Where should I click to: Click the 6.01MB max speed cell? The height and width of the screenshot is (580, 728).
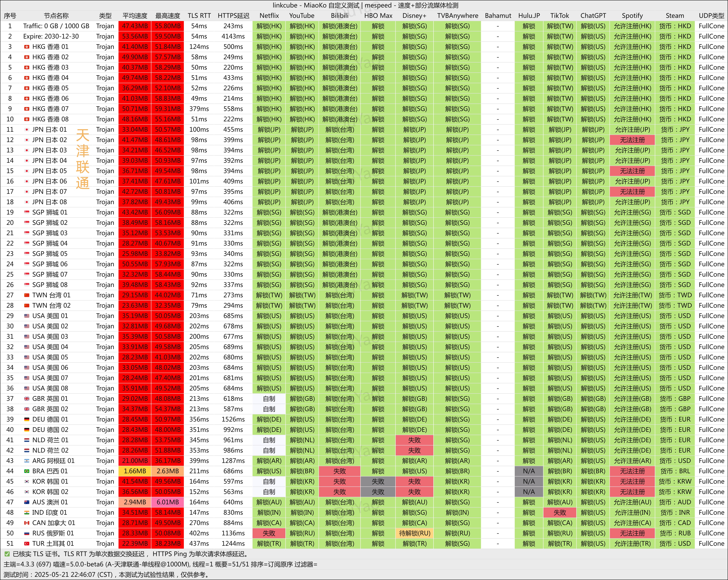click(x=167, y=502)
